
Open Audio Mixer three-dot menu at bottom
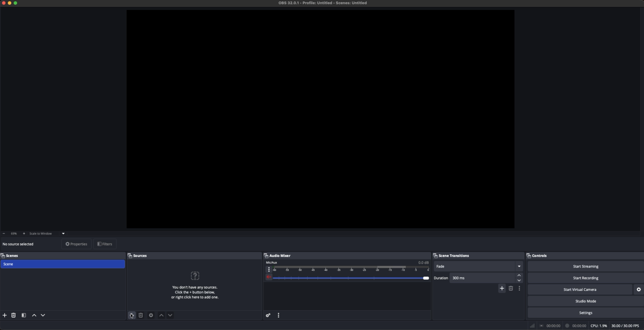point(279,315)
